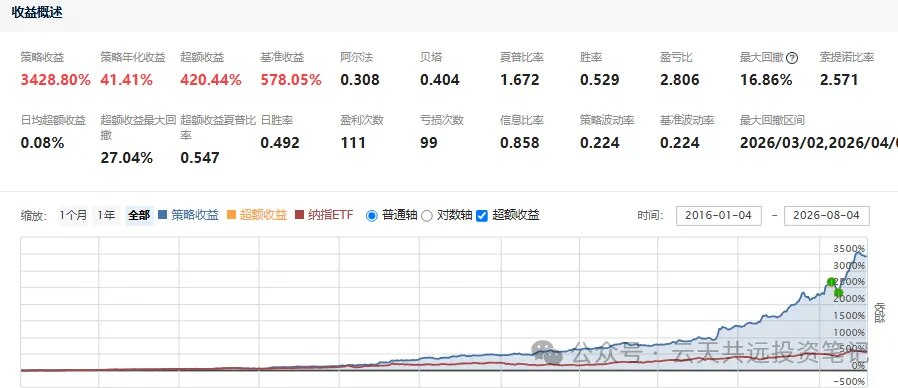Select the 普通轴 radio button
This screenshot has height=388, width=898.
coord(371,216)
